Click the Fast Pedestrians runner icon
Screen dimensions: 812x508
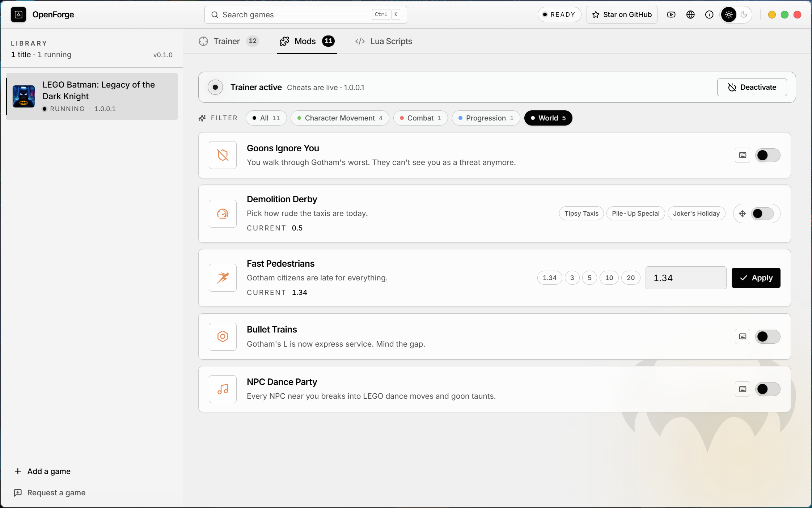[223, 278]
